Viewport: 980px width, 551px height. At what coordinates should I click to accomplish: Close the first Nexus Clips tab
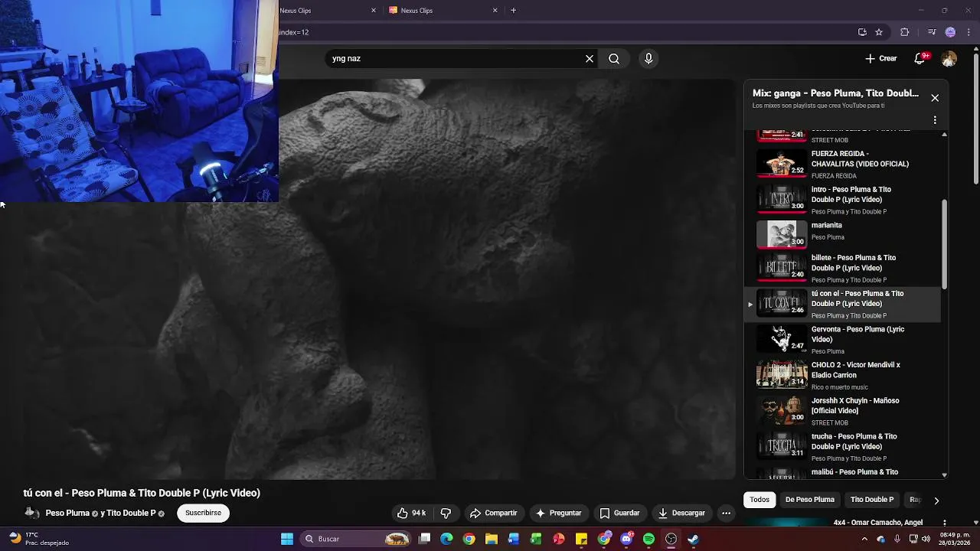[374, 11]
